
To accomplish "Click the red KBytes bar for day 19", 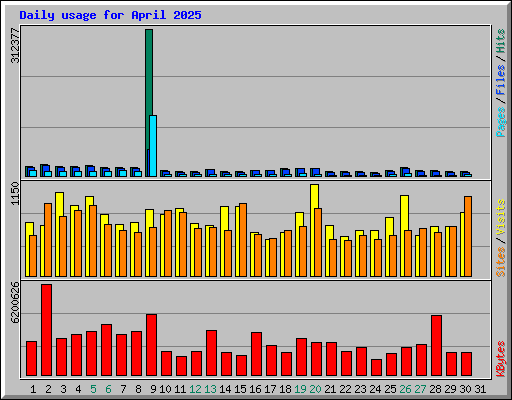I will 301,357.
